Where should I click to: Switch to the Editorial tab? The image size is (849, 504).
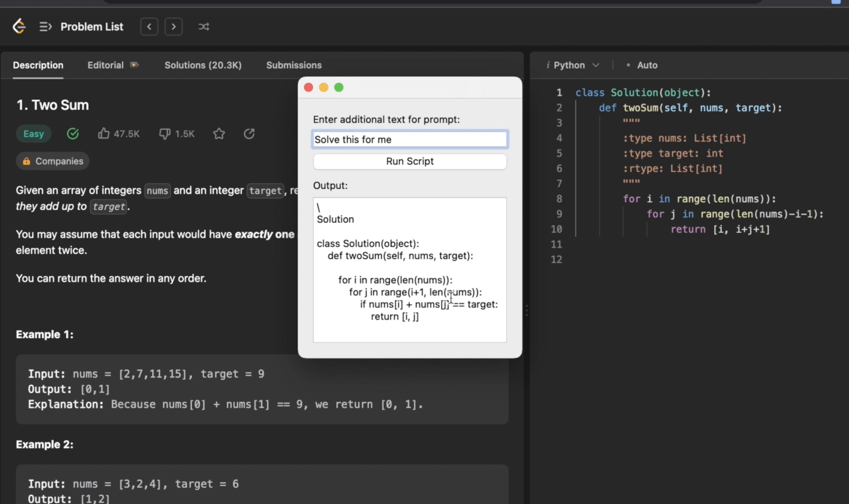pos(106,65)
